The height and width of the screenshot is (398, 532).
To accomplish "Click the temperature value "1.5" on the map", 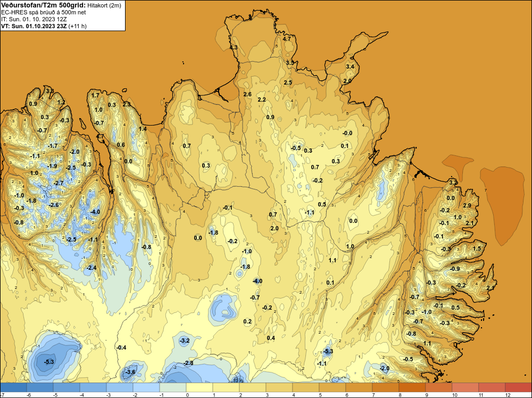I will (477, 248).
